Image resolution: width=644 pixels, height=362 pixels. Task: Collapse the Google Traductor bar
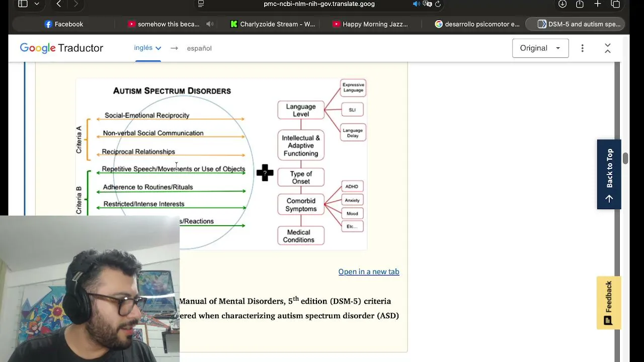(x=607, y=48)
